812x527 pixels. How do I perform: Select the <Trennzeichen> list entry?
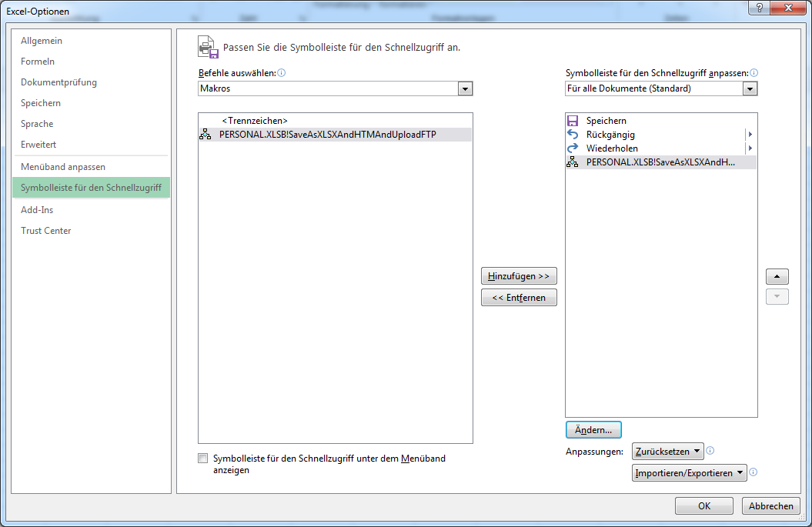(x=255, y=121)
